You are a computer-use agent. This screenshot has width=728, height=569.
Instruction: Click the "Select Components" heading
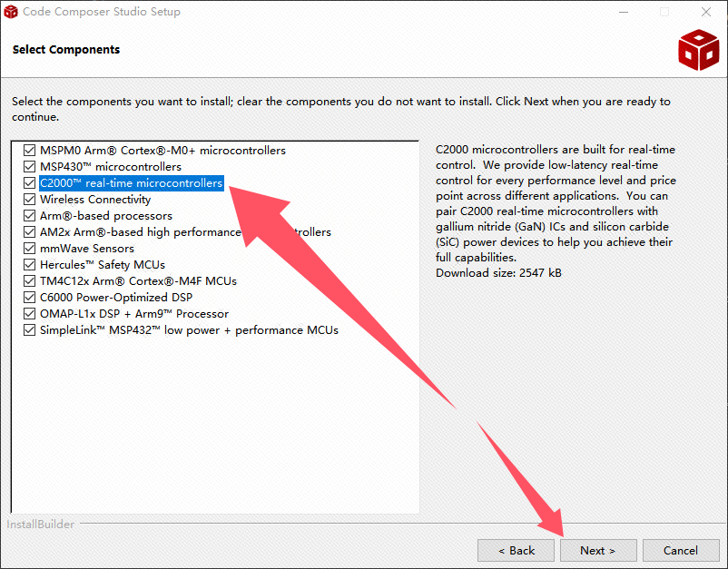[66, 50]
